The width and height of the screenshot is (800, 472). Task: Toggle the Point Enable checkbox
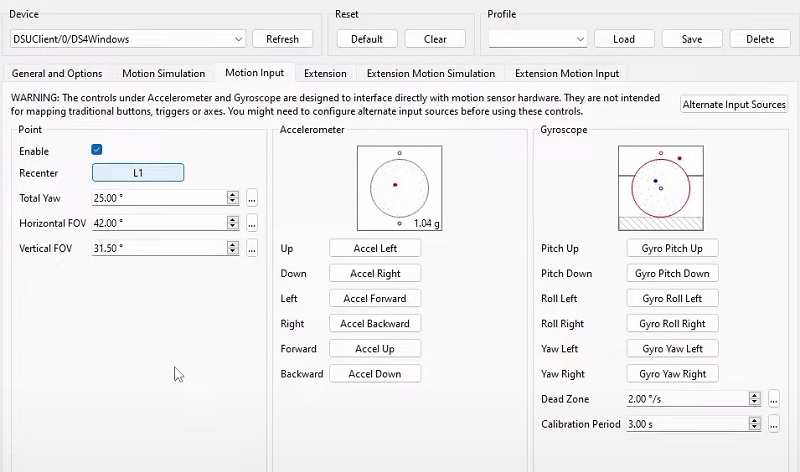click(x=97, y=150)
